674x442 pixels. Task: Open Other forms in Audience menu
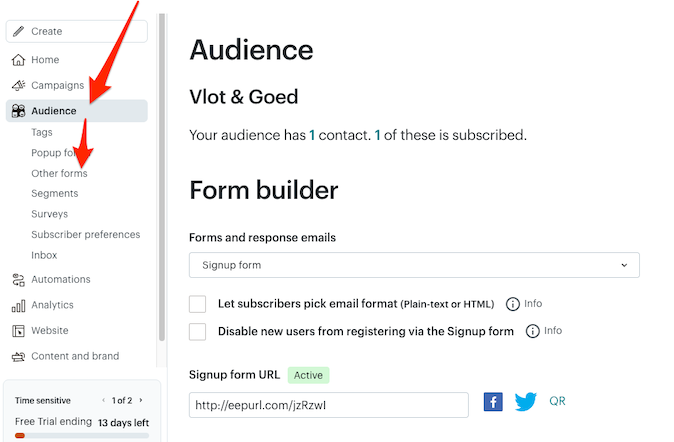coord(59,173)
